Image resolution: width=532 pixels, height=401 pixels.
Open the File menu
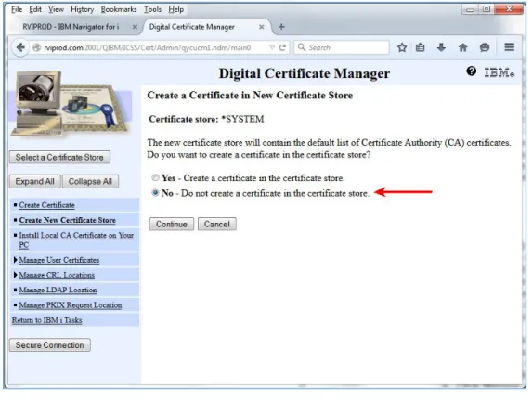tap(17, 9)
